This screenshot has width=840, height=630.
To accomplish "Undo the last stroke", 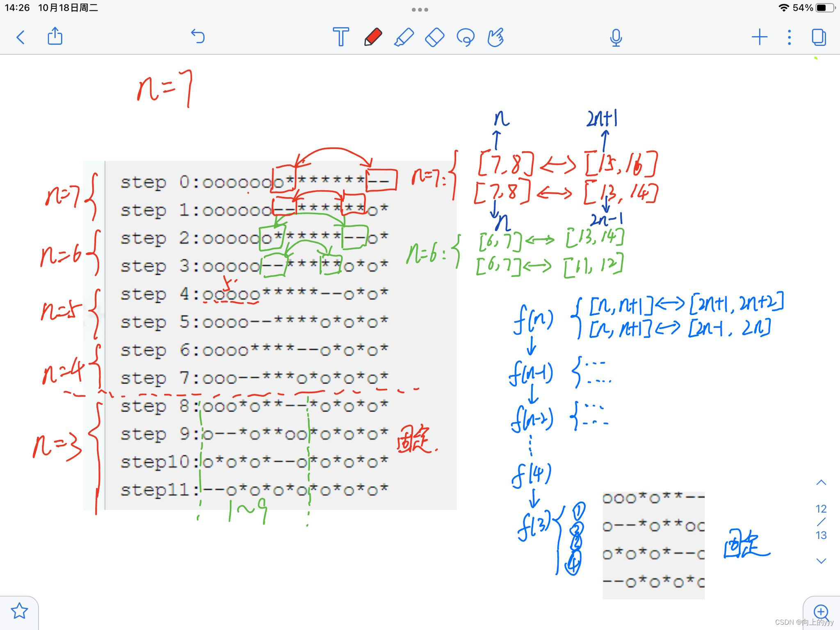I will (x=198, y=36).
